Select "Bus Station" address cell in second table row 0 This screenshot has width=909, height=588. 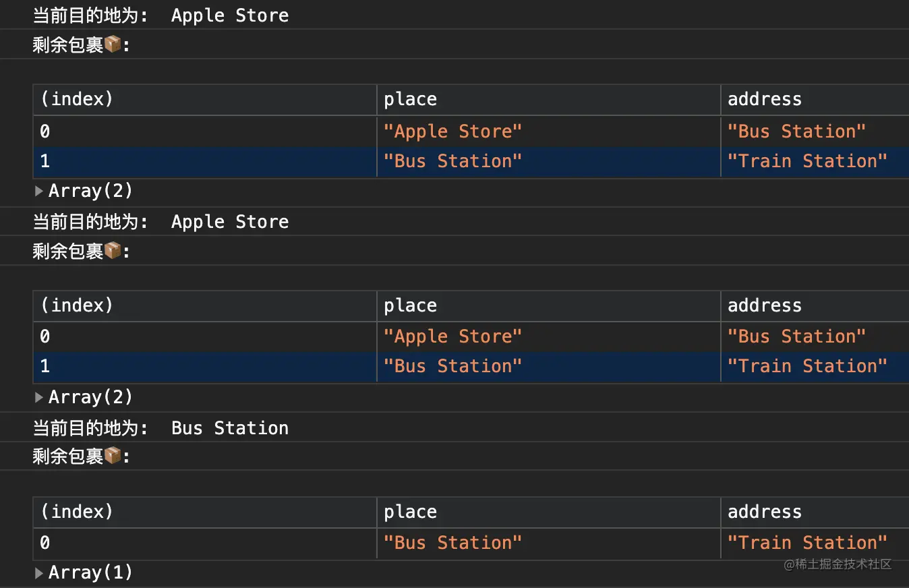[815, 336]
